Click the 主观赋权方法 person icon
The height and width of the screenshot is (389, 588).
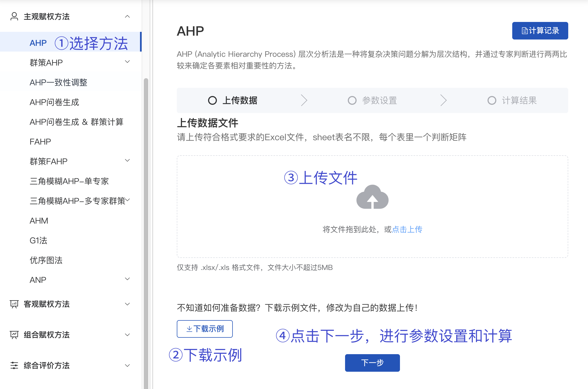pyautogui.click(x=14, y=16)
